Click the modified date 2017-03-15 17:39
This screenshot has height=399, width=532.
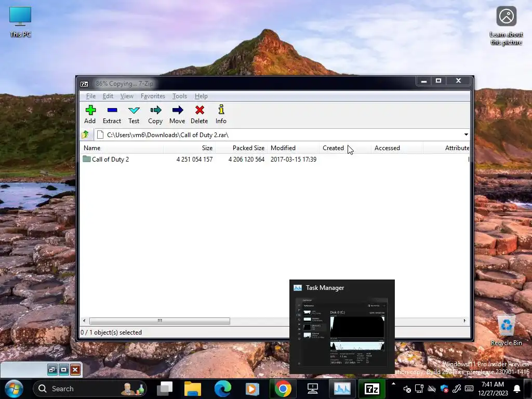coord(294,159)
